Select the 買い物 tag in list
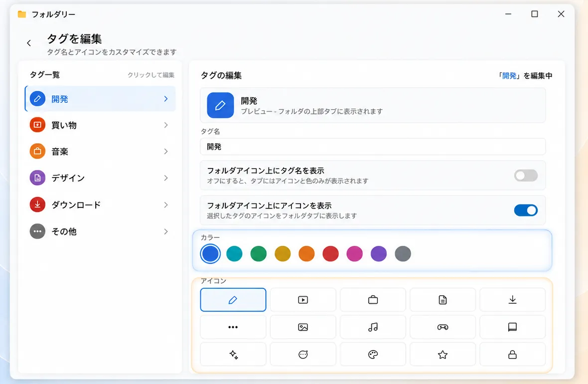The height and width of the screenshot is (384, 588). pos(100,125)
